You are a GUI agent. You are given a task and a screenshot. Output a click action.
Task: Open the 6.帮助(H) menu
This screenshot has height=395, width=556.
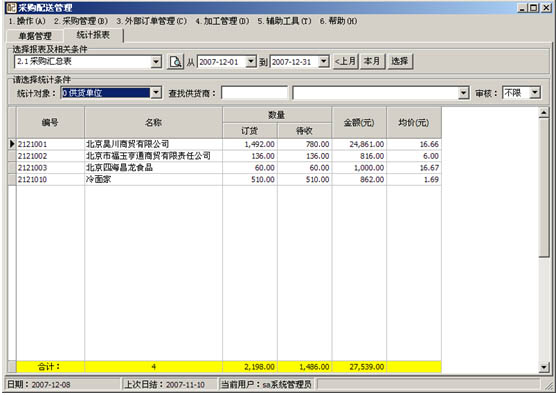(x=338, y=21)
